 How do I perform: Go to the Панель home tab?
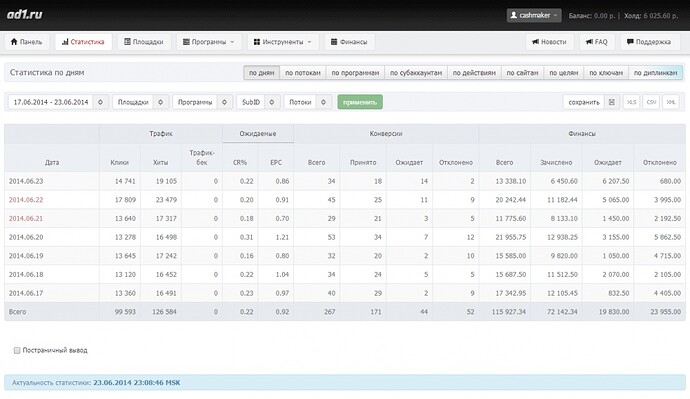27,42
